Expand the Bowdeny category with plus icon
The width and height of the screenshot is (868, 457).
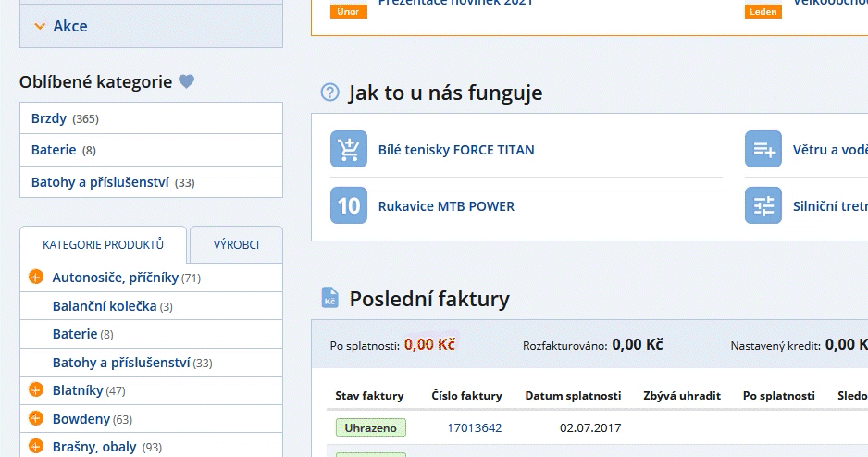pyautogui.click(x=36, y=419)
